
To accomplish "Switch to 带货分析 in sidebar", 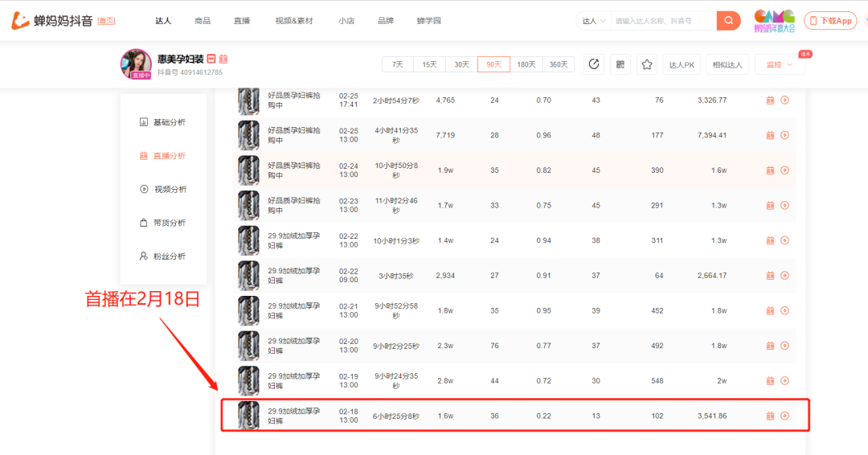I will pyautogui.click(x=162, y=223).
